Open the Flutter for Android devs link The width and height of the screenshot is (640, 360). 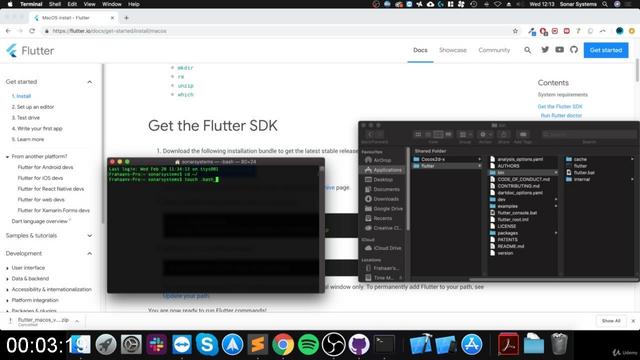click(45, 167)
